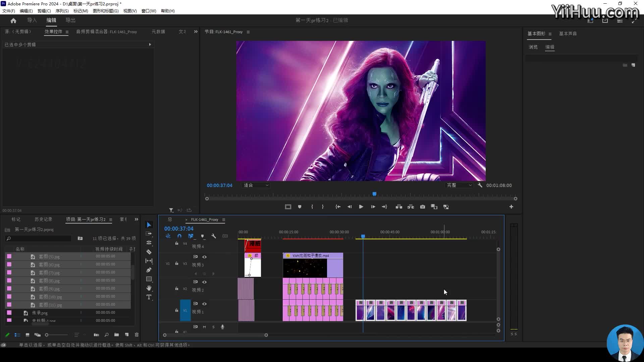The width and height of the screenshot is (644, 362).
Task: Click pink label swatch of 传承.png
Action: tap(9, 312)
